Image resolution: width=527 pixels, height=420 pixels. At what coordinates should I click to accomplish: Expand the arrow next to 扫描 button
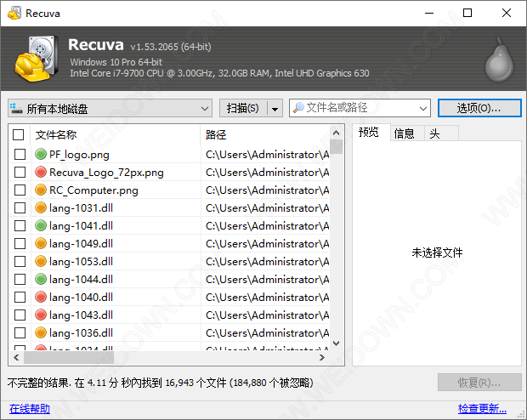click(x=275, y=109)
